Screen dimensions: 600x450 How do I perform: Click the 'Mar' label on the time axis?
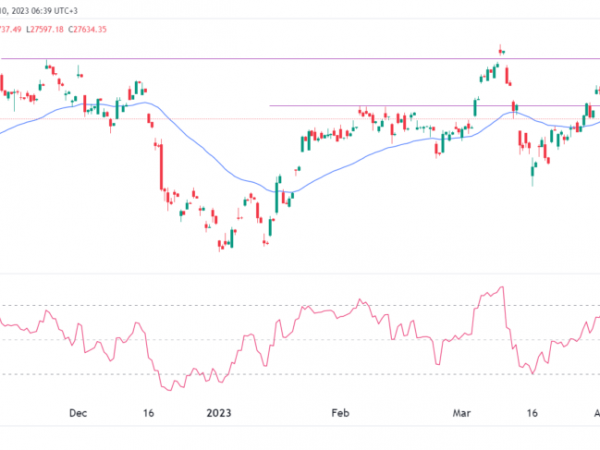(461, 413)
